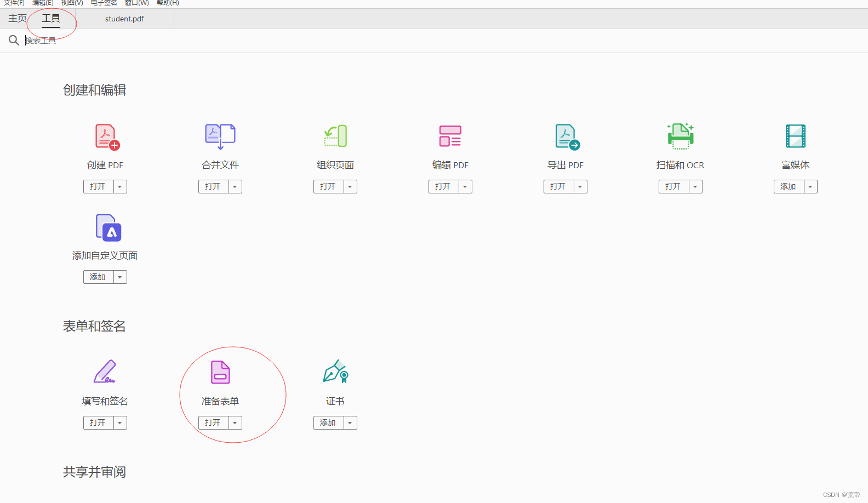Click the 扫描和 OCR label text
Screen dimensions: 868x503
(x=681, y=165)
